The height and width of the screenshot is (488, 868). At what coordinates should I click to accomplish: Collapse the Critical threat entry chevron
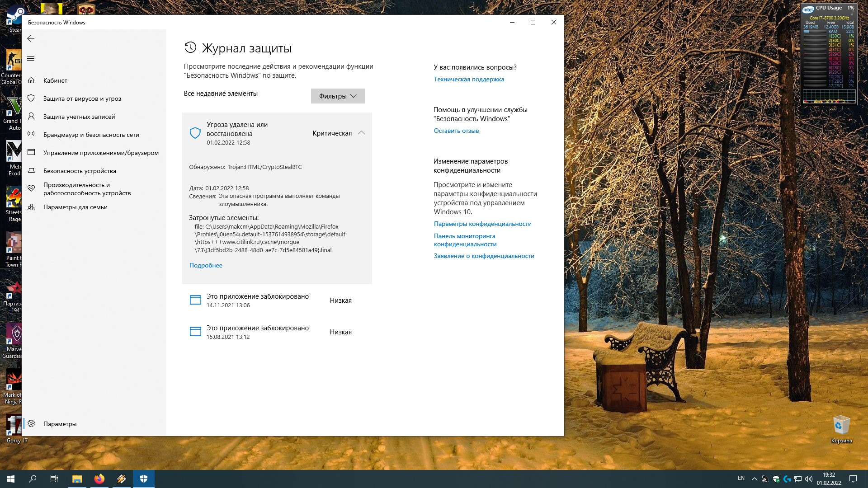pos(361,133)
